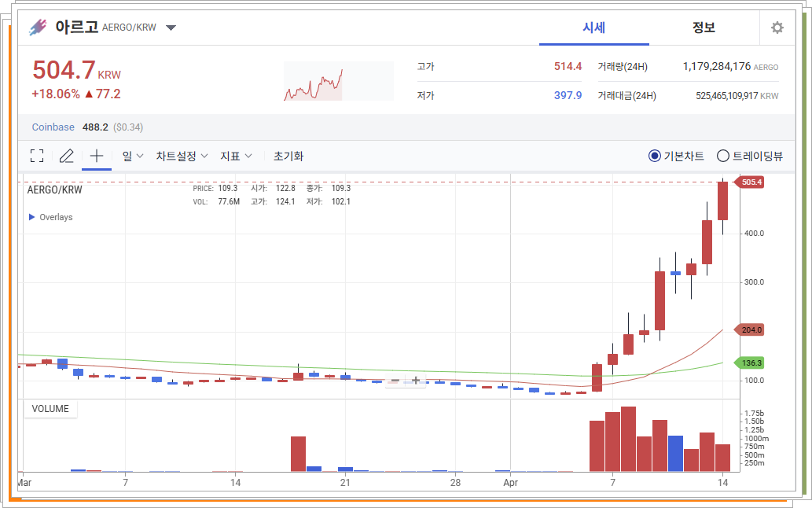Switch to 트레이딩뷰 chart mode

tap(723, 156)
